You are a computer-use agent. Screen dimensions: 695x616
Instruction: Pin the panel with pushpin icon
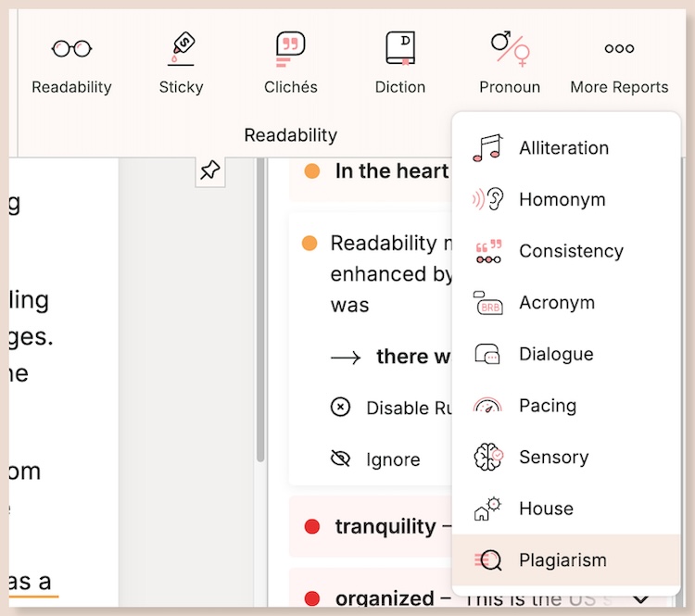tap(210, 170)
